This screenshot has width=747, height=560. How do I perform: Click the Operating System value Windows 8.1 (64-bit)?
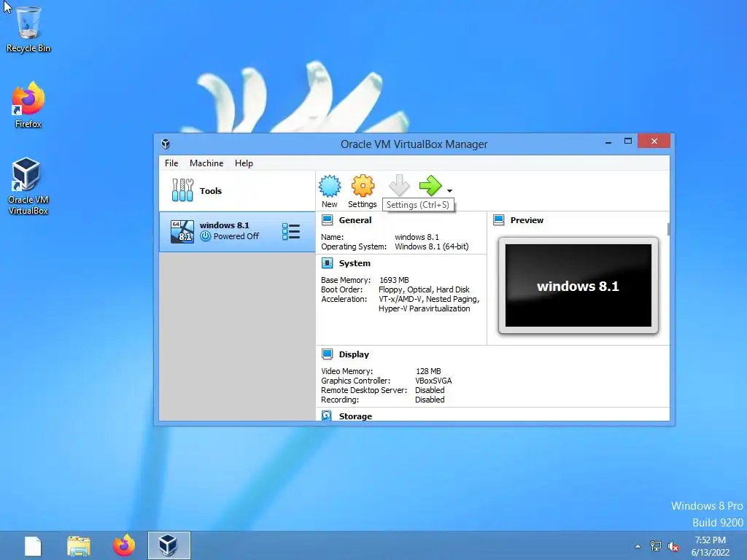click(432, 246)
